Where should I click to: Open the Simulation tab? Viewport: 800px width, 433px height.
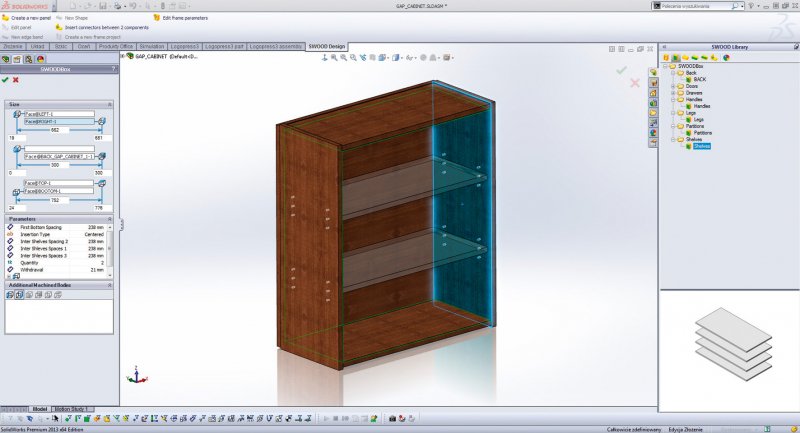point(153,46)
